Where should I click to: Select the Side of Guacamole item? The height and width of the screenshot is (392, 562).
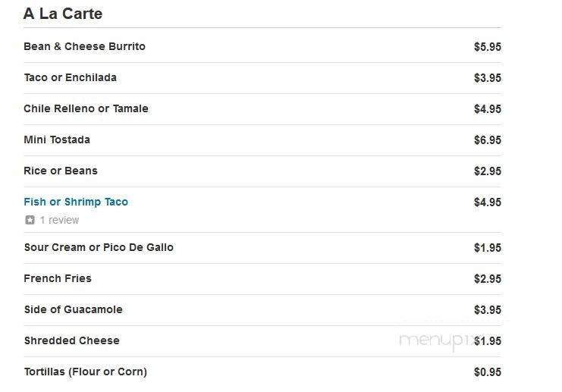73,309
